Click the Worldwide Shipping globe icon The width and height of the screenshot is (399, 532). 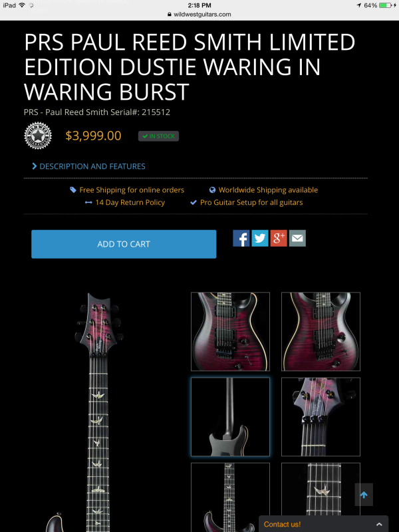click(x=212, y=190)
